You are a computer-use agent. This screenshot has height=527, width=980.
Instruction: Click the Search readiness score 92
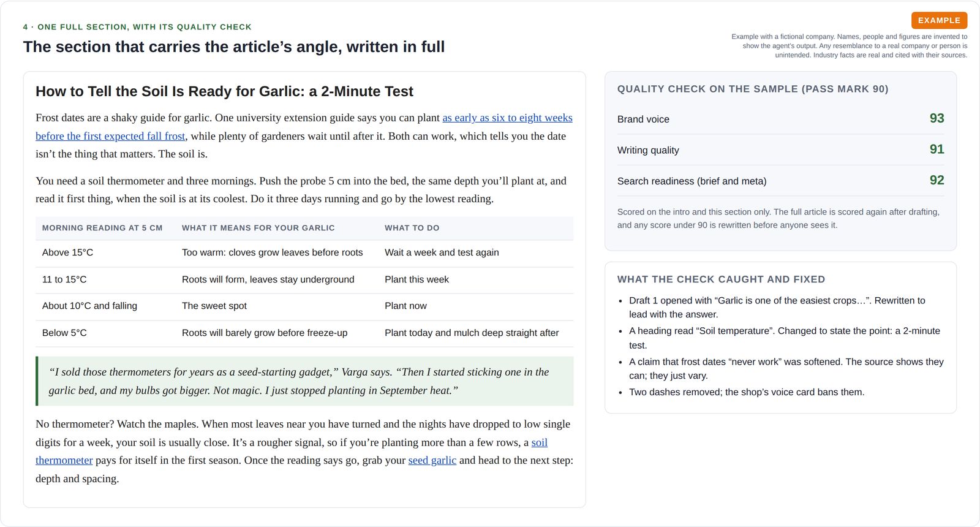pos(937,180)
